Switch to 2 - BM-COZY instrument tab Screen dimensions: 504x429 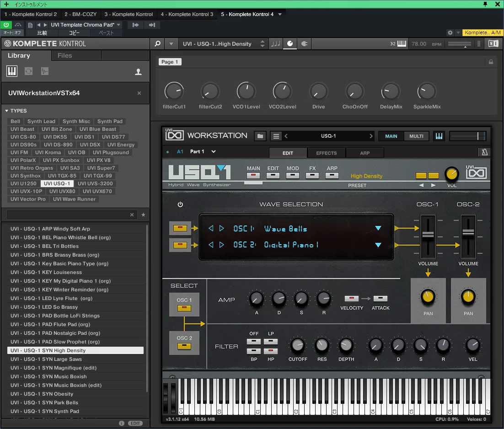pyautogui.click(x=80, y=15)
